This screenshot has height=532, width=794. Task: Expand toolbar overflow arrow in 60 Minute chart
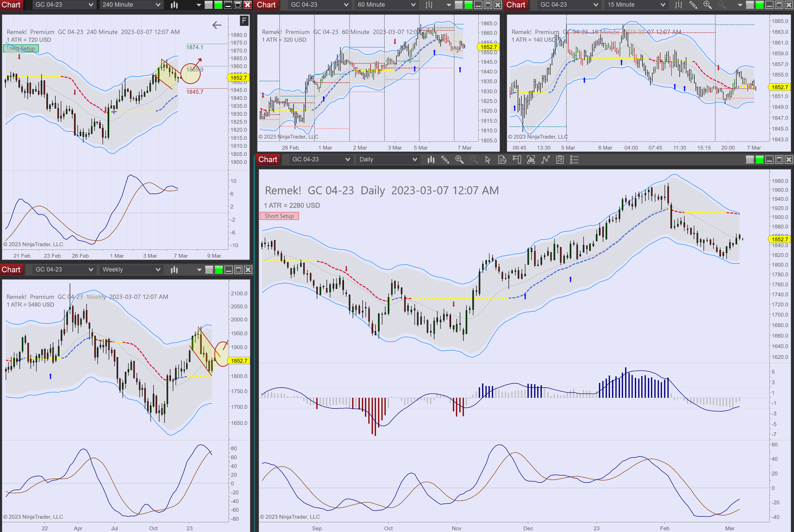[x=448, y=5]
